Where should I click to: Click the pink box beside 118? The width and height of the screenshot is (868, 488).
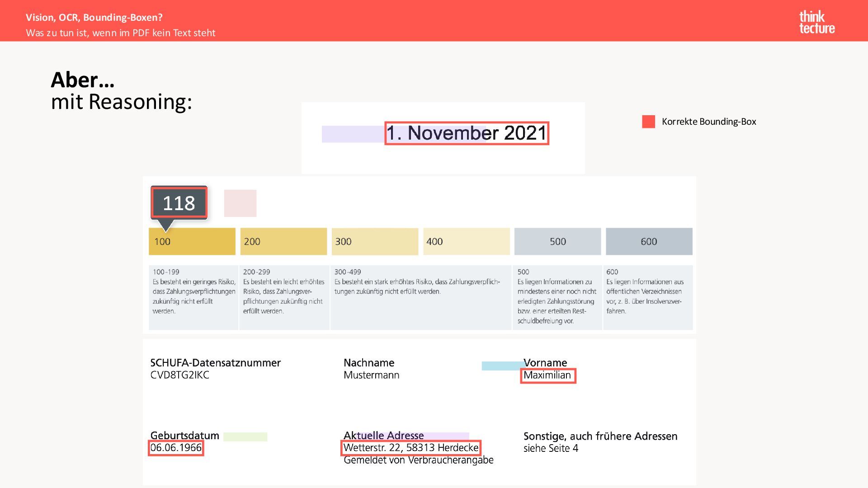click(x=240, y=203)
